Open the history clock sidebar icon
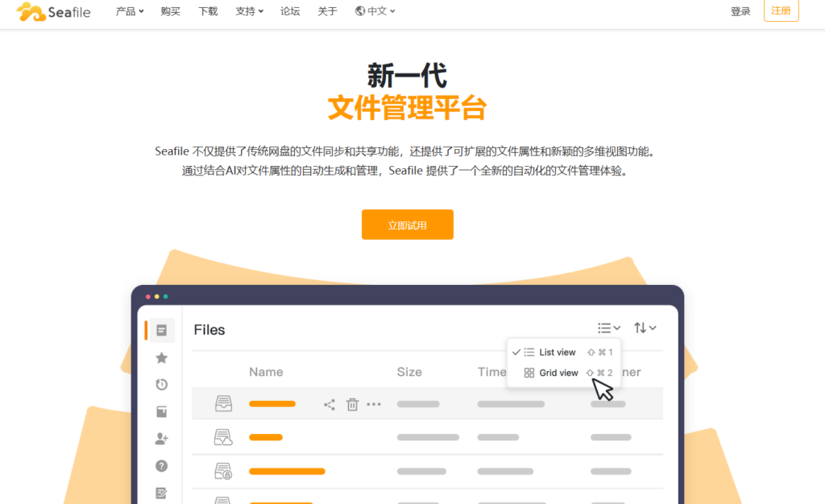 pos(161,385)
